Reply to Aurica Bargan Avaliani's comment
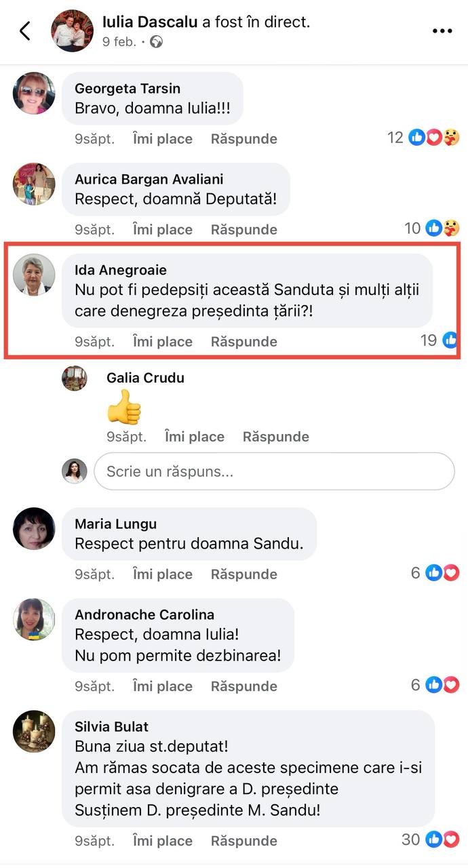Screen dimensions: 468x868 (244, 230)
